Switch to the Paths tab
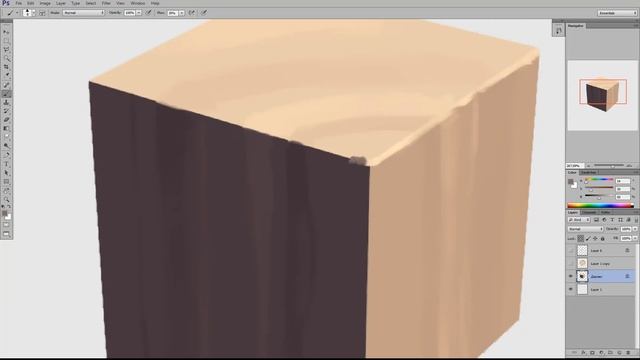 pyautogui.click(x=605, y=212)
